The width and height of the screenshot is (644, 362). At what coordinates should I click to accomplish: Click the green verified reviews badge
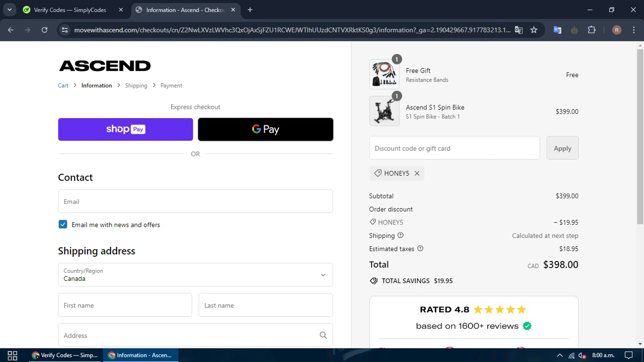pyautogui.click(x=527, y=326)
